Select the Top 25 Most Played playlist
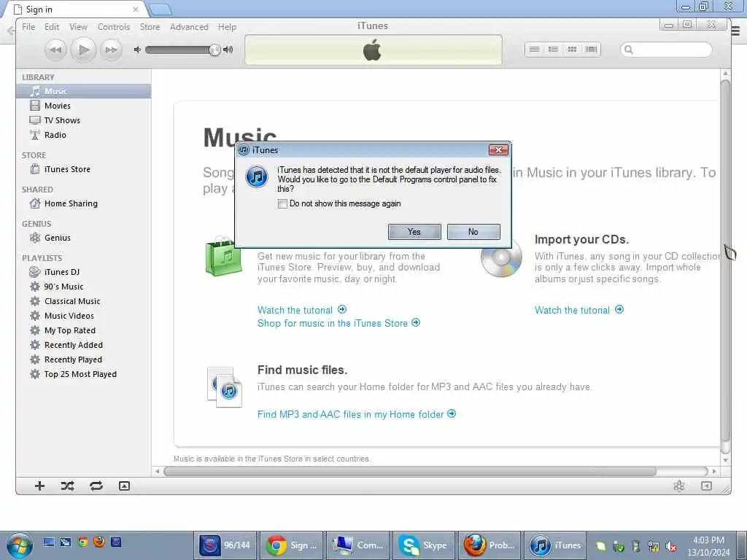Image resolution: width=747 pixels, height=560 pixels. coord(84,374)
